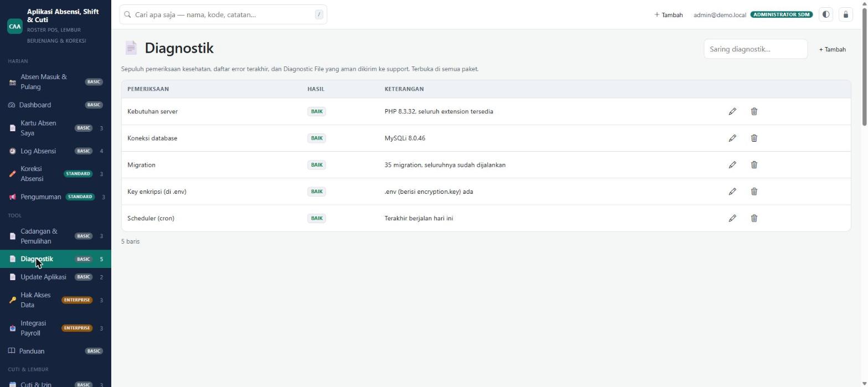The width and height of the screenshot is (868, 387).
Task: Click the Integrasi Payroll icon
Action: (13, 328)
